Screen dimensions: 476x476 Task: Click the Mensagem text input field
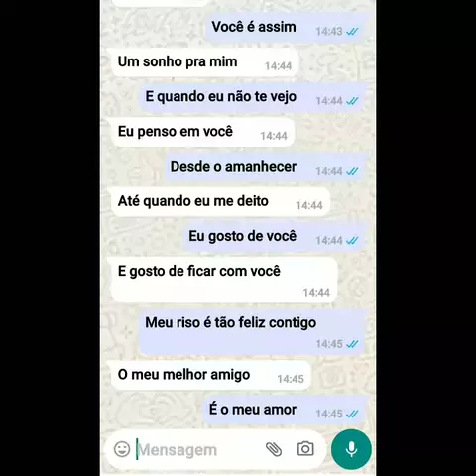(198, 450)
